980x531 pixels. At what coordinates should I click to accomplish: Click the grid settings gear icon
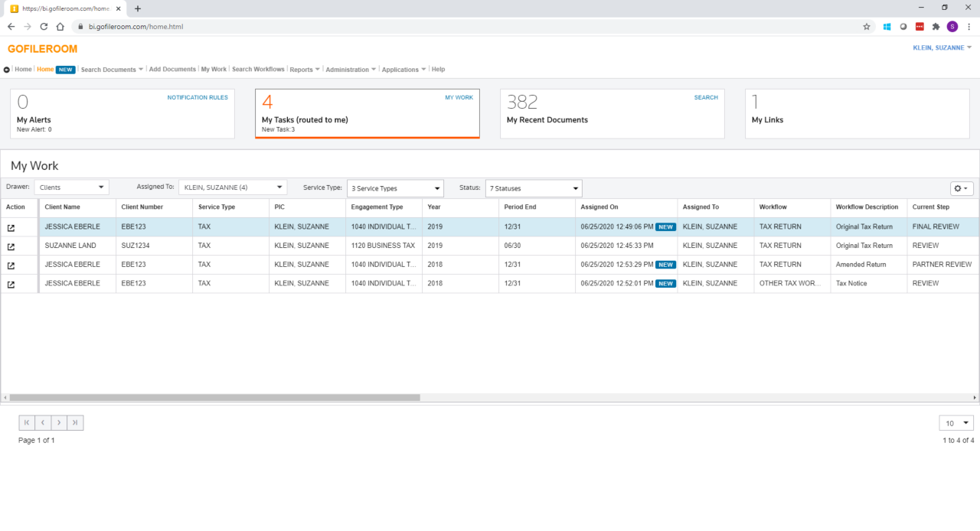[x=961, y=188]
